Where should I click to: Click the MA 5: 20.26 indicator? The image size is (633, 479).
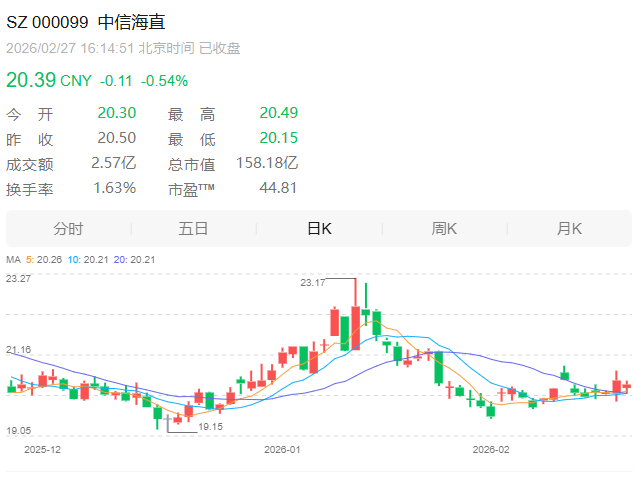tap(44, 260)
